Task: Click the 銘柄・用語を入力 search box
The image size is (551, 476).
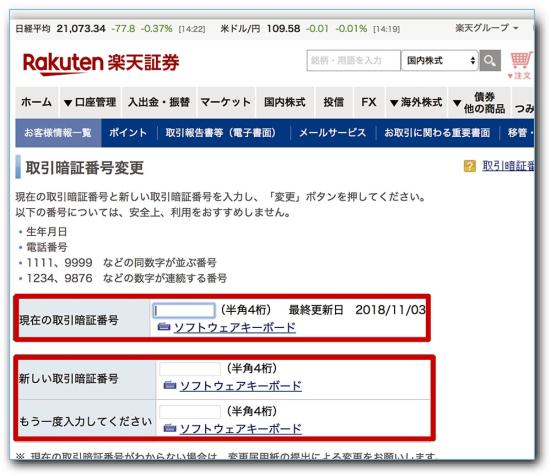Action: point(354,60)
